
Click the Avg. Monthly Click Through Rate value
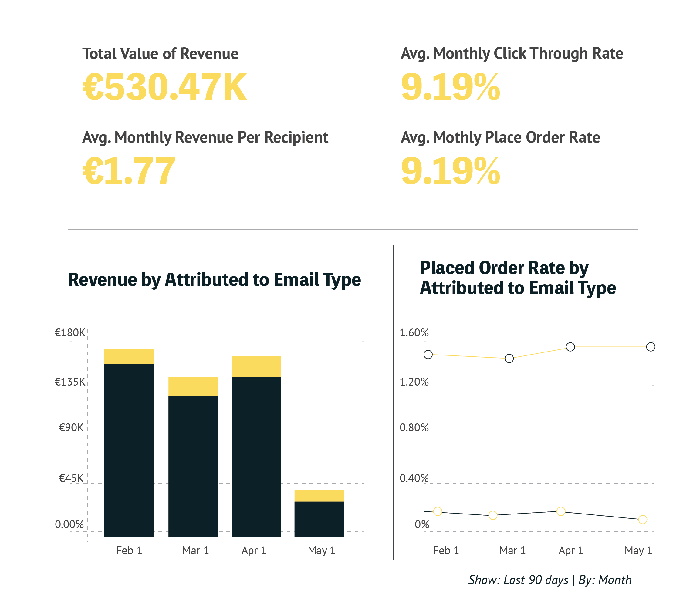pyautogui.click(x=450, y=87)
